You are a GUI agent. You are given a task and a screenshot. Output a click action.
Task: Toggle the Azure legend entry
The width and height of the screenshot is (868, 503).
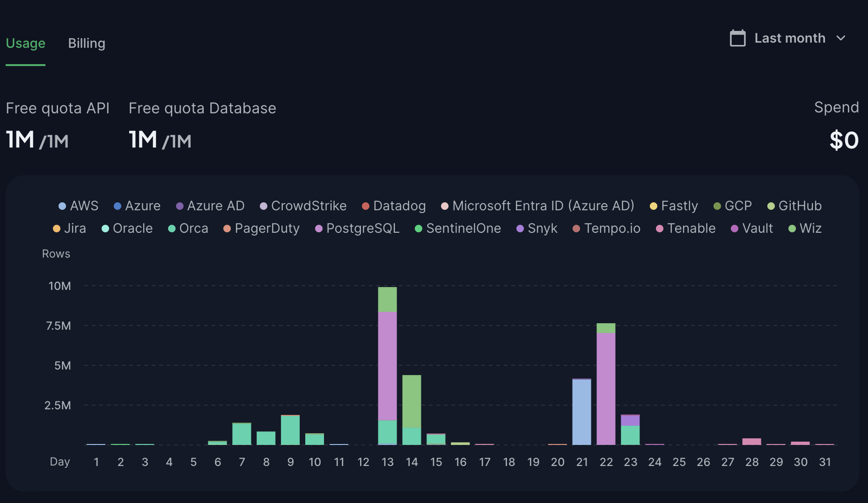coord(137,206)
